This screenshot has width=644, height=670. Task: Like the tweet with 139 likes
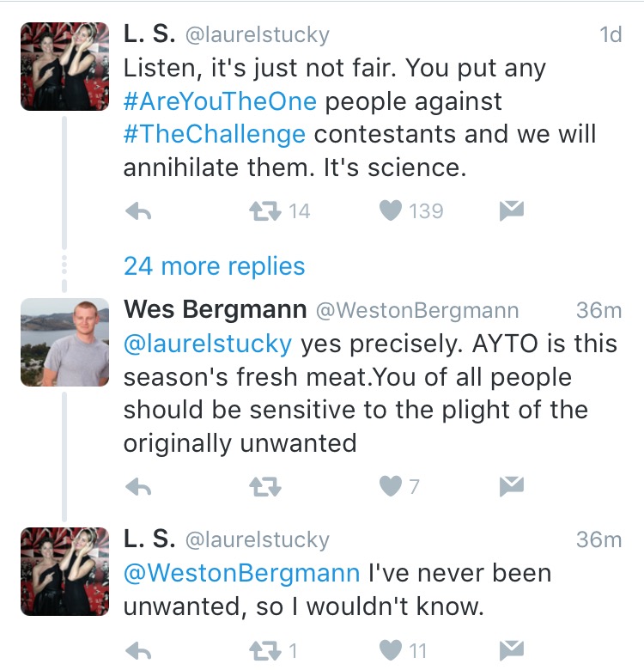tap(391, 210)
